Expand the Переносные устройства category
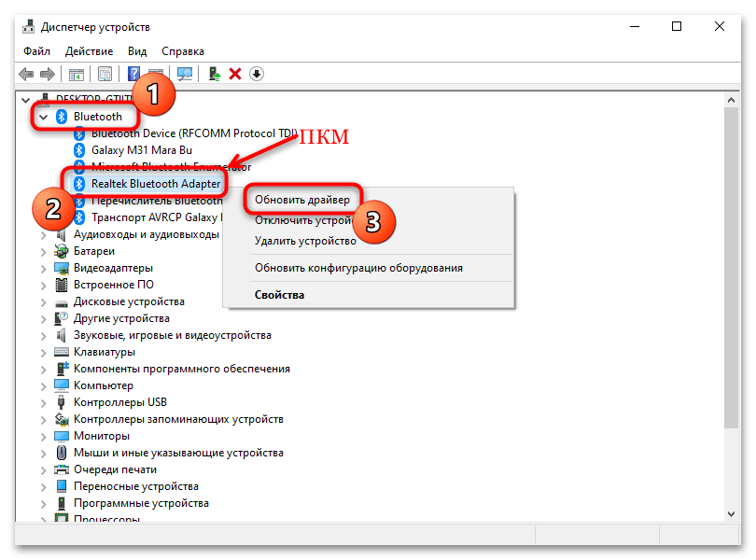Screen dimensions: 756x560 click(43, 486)
